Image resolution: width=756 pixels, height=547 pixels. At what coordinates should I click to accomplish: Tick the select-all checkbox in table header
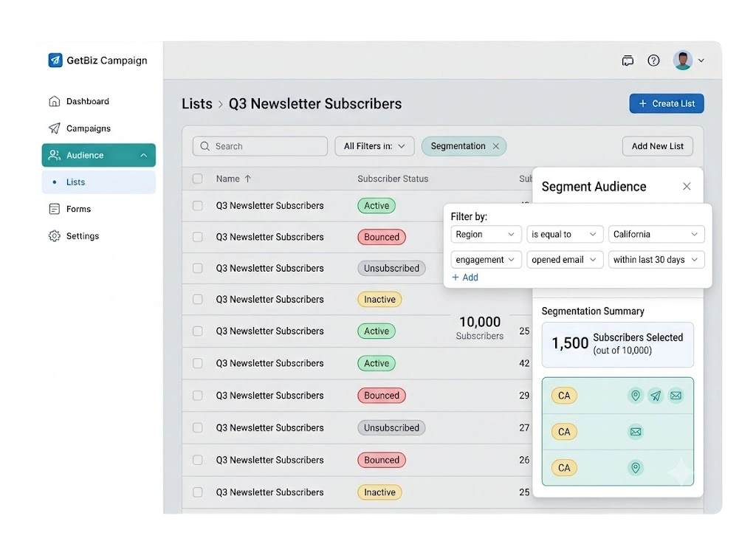coord(198,179)
